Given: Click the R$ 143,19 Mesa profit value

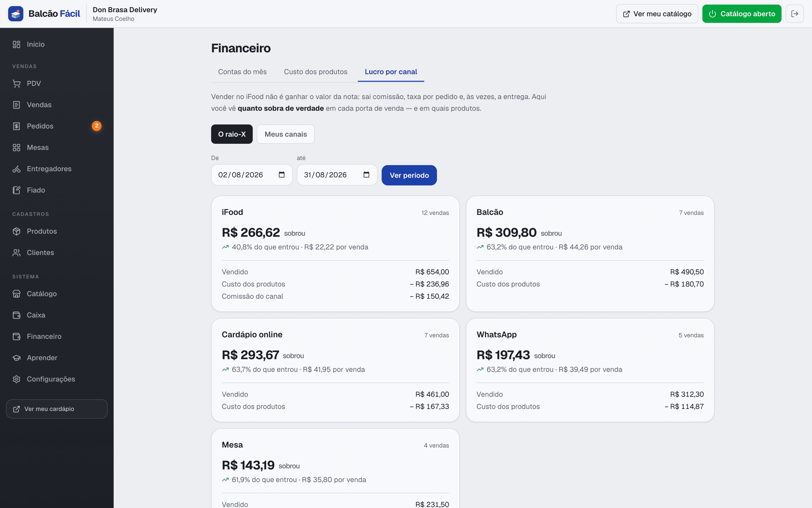Looking at the screenshot, I should (x=248, y=465).
